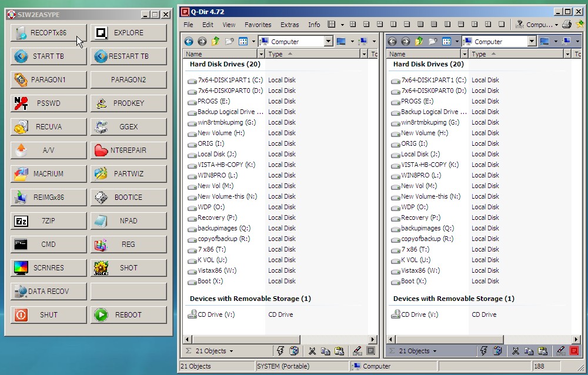Open SCRNRES screen resolution tool
Screen dimensions: 588x375
coord(48,268)
